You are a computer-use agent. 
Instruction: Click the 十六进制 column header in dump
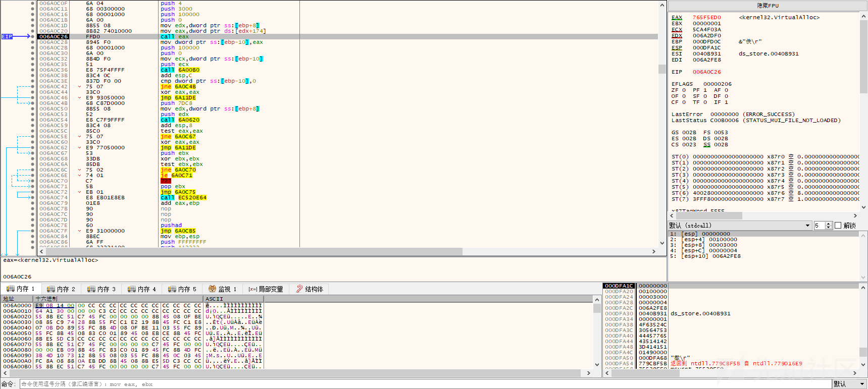pyautogui.click(x=119, y=299)
